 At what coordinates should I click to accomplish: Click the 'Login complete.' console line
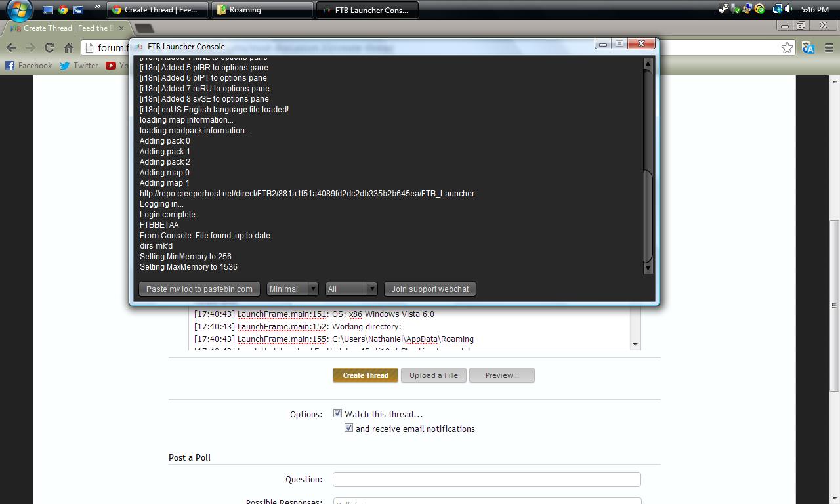pos(169,215)
